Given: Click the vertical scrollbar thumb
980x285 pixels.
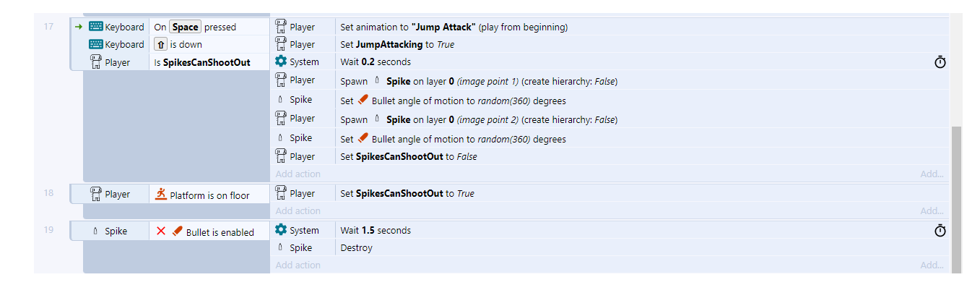Looking at the screenshot, I should point(956,200).
